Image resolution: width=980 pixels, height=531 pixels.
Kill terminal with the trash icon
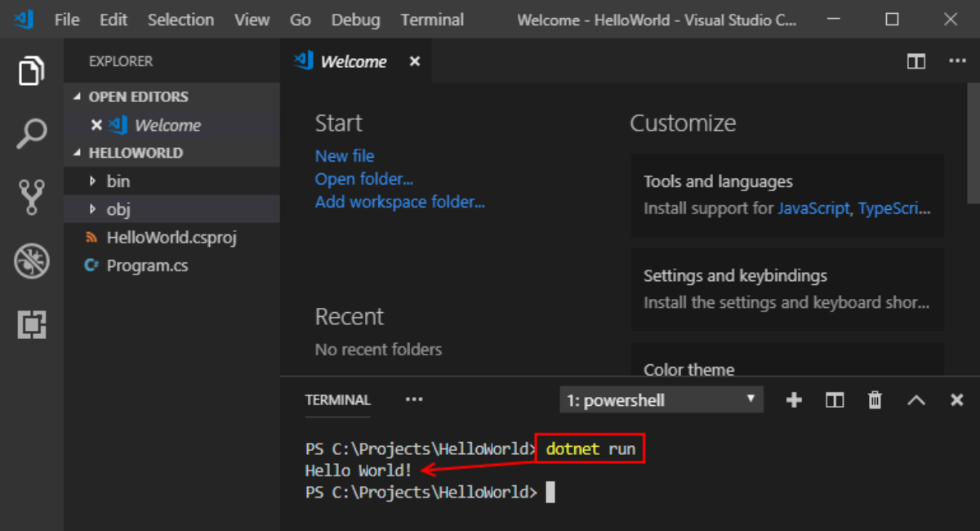875,400
